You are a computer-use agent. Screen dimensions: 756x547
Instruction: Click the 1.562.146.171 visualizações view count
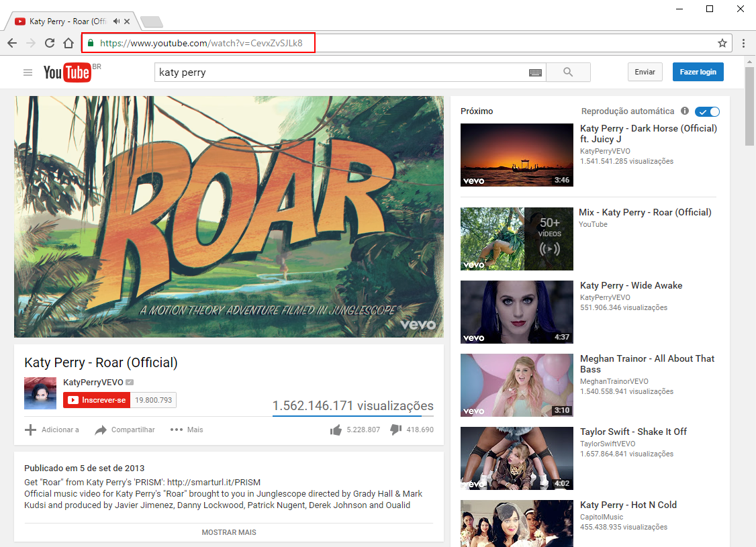(x=353, y=406)
